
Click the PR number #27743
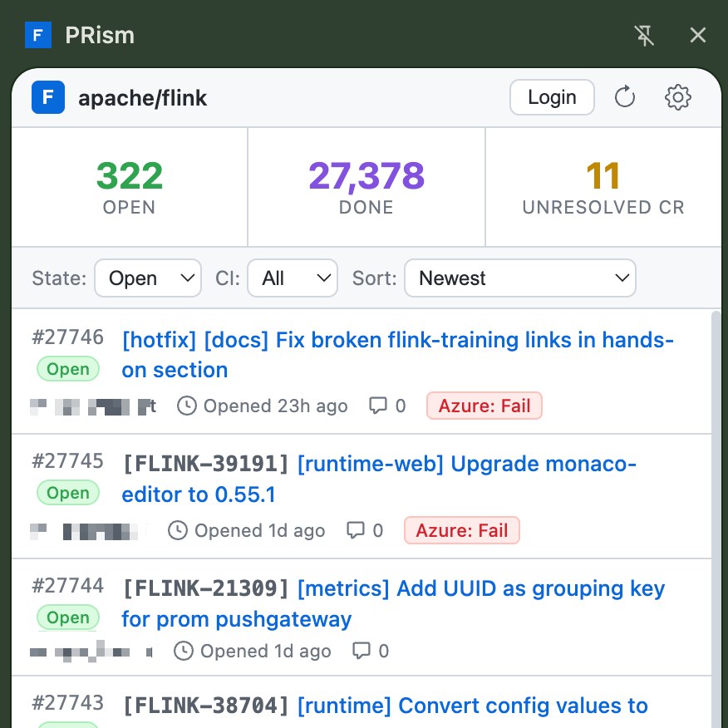click(x=68, y=703)
